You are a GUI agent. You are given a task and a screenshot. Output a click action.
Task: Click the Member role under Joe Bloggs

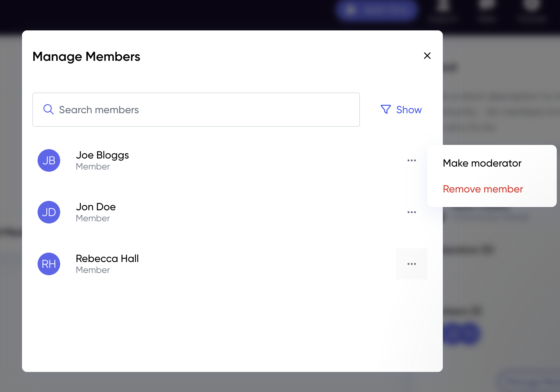pos(93,167)
